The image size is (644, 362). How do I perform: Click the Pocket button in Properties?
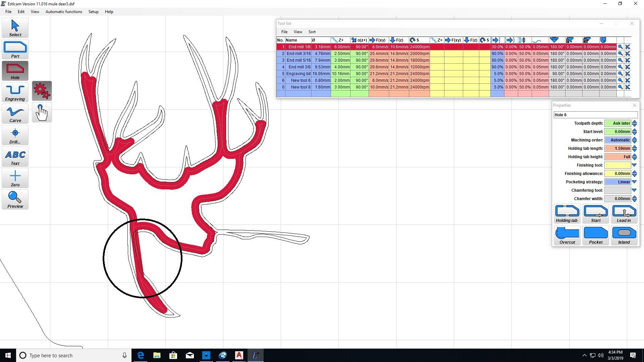(x=596, y=235)
